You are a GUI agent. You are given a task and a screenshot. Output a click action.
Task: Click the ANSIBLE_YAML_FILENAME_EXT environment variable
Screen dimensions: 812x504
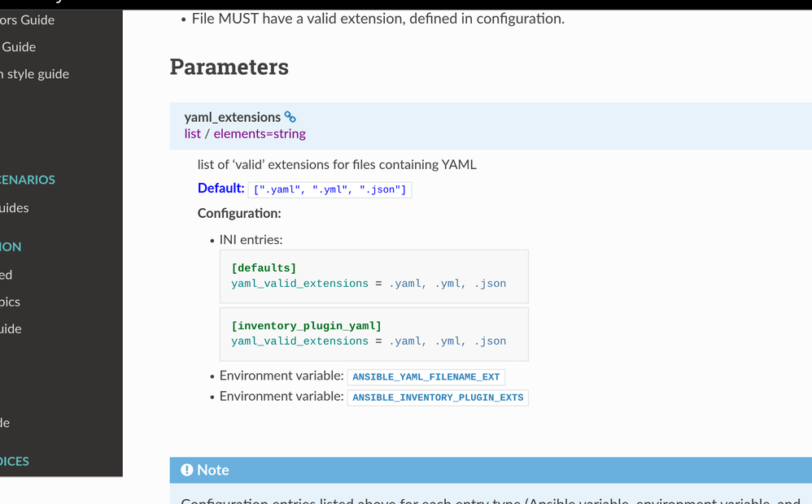tap(426, 377)
